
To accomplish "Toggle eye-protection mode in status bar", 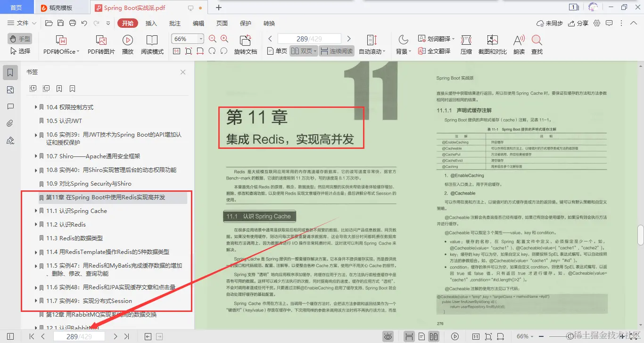I will click(388, 336).
